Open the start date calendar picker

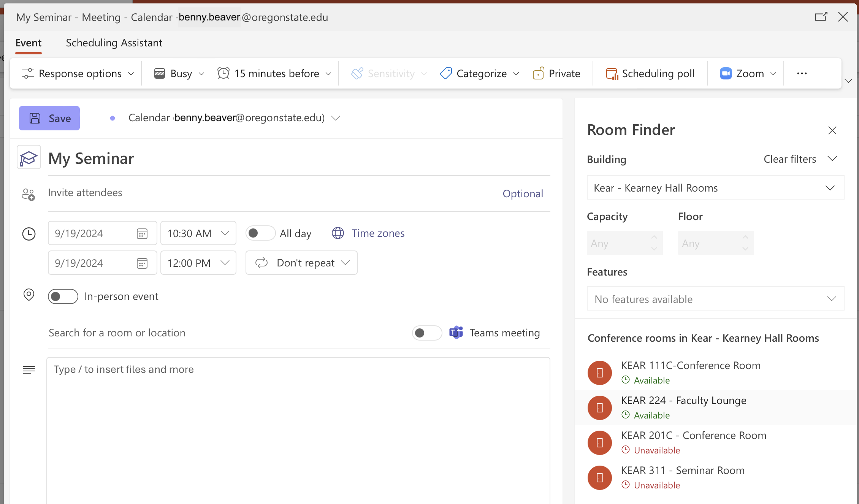(x=142, y=234)
